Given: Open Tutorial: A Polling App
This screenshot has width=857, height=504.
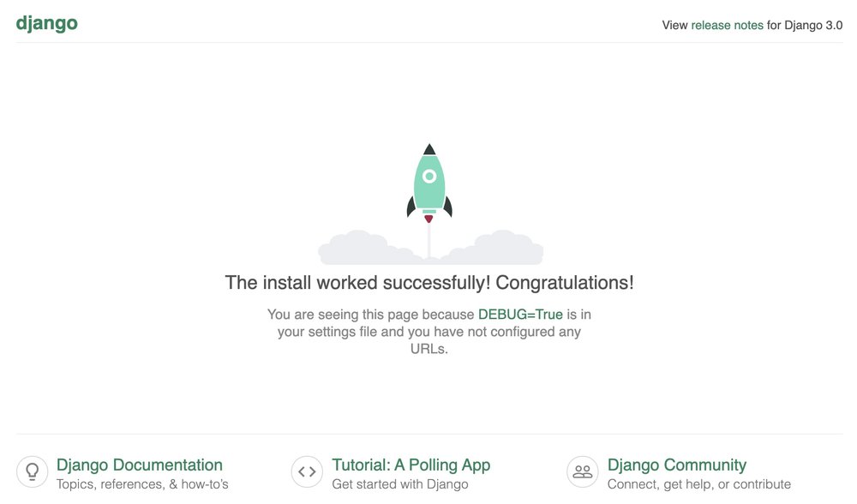Looking at the screenshot, I should tap(411, 465).
